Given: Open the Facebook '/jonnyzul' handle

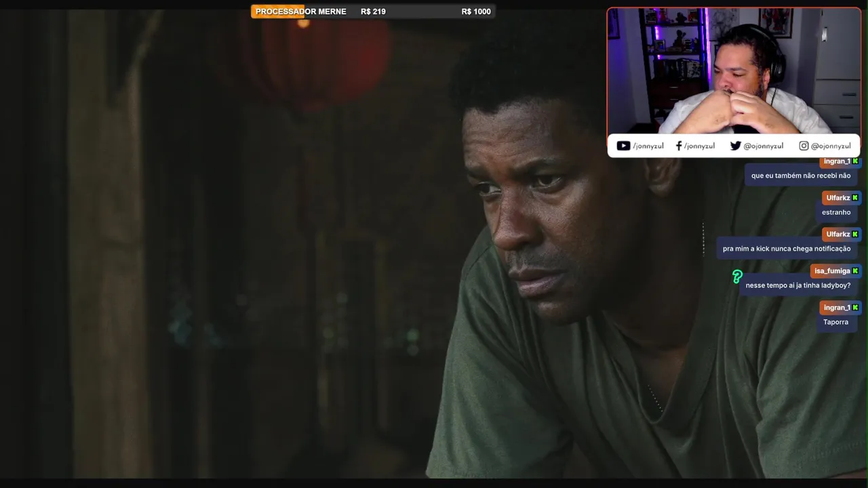Looking at the screenshot, I should click(699, 146).
